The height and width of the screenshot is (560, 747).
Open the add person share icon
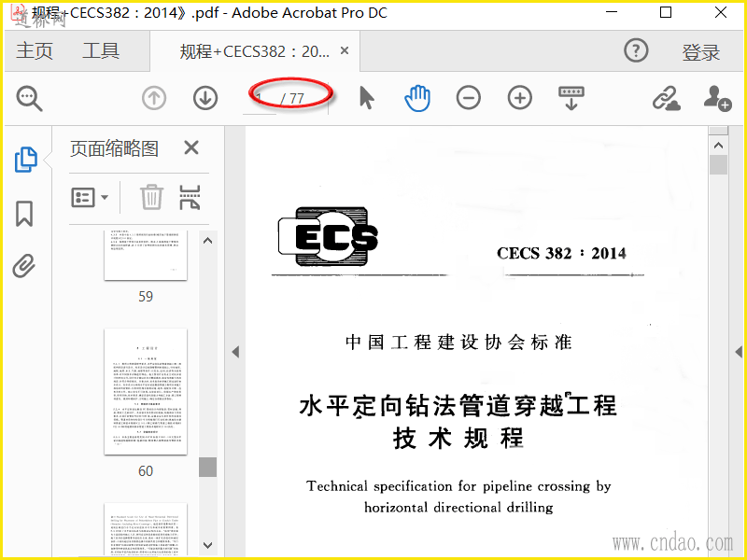click(x=717, y=98)
